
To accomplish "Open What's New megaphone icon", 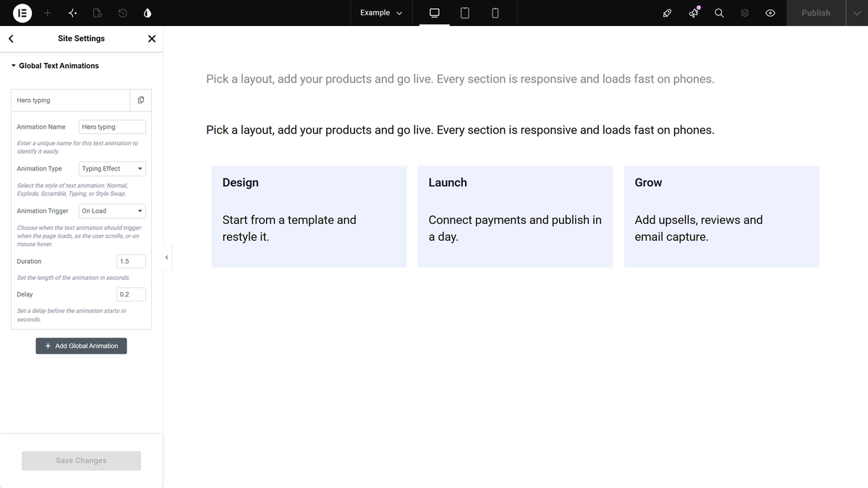I will click(694, 13).
